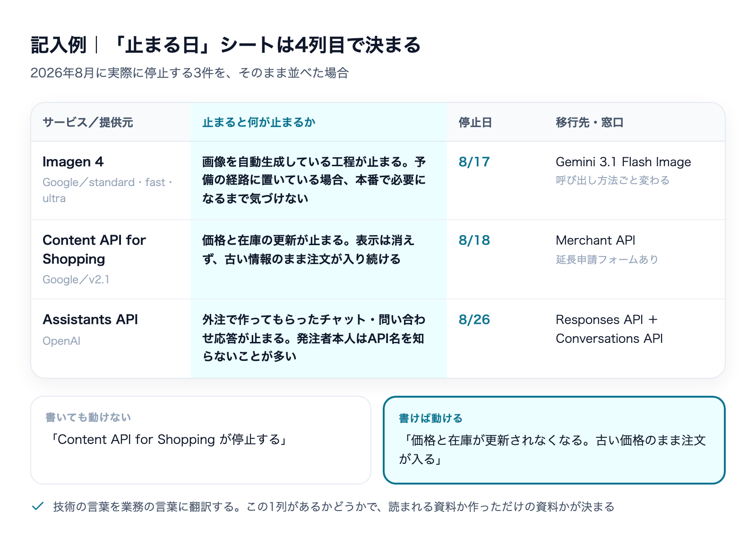Click the OpenAI provider text
The height and width of the screenshot is (545, 756).
coord(61,341)
